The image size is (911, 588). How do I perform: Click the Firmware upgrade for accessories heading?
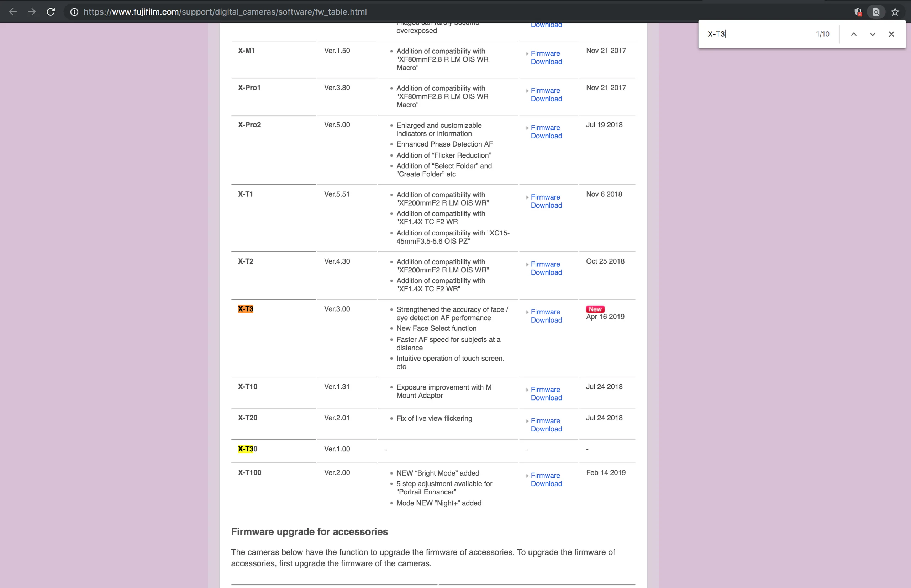[x=309, y=532]
